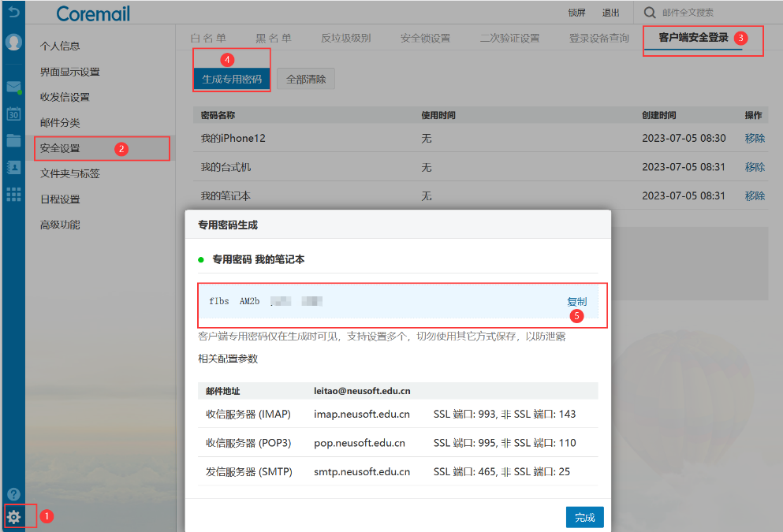This screenshot has width=783, height=532.
Task: Switch to the 白名单 tab
Action: (x=208, y=38)
